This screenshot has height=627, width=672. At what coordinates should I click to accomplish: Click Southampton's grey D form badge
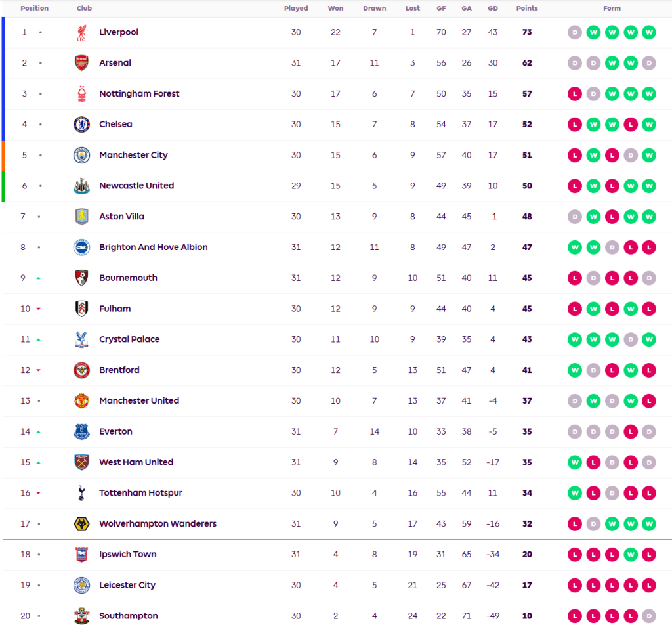click(648, 616)
